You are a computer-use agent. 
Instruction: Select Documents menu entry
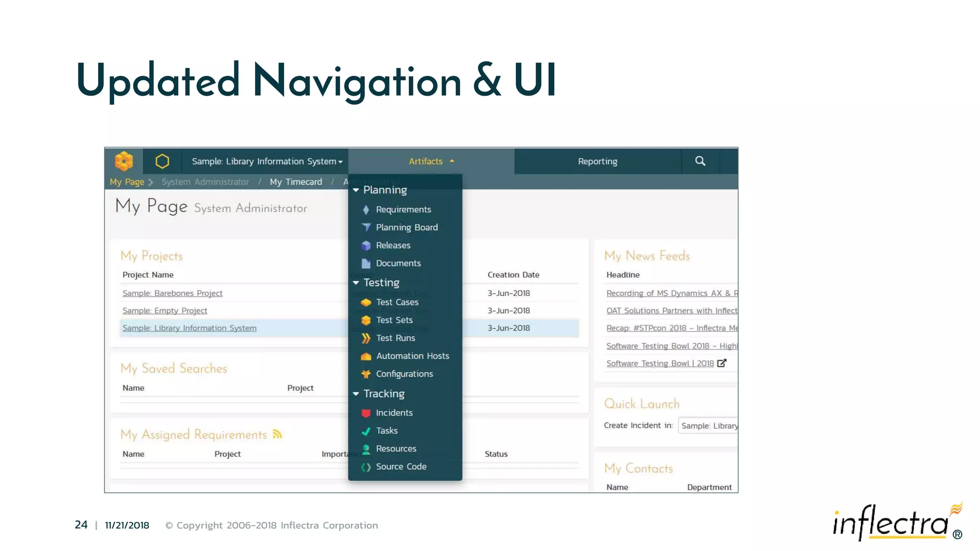click(x=398, y=264)
